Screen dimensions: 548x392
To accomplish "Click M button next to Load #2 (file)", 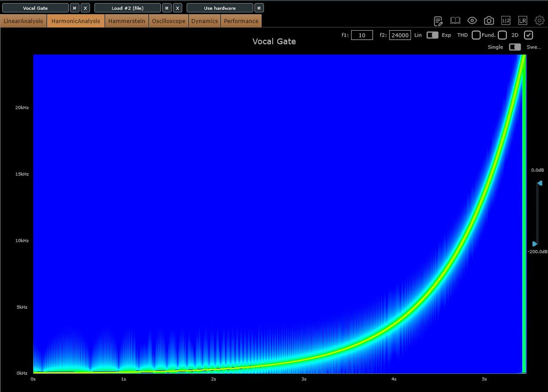I will click(x=167, y=8).
